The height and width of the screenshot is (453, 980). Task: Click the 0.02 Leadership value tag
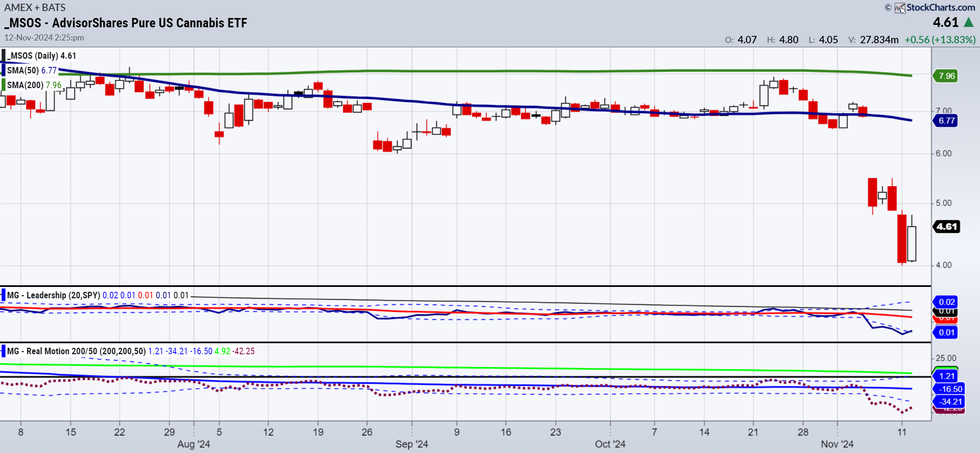pyautogui.click(x=945, y=302)
